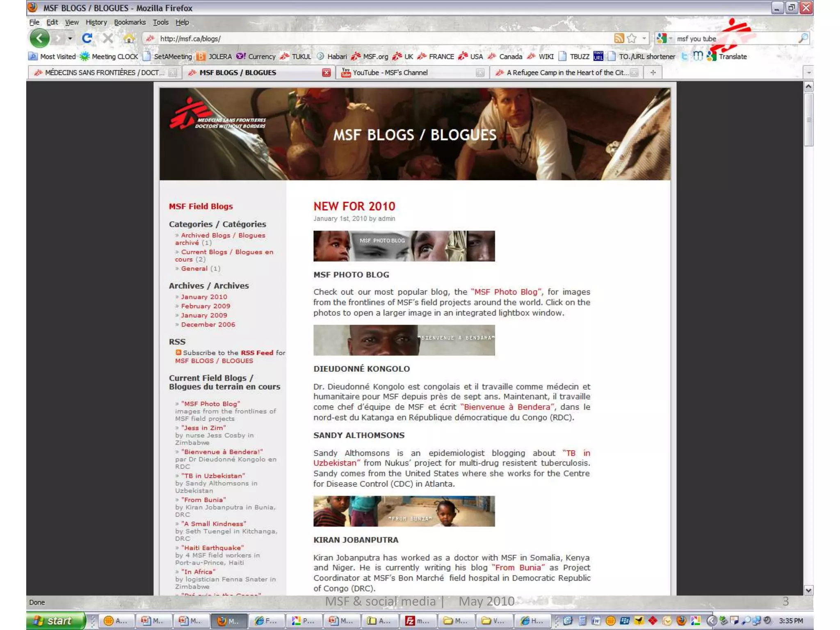
Task: Click the MSF Photo Blog banner image
Action: pos(404,246)
